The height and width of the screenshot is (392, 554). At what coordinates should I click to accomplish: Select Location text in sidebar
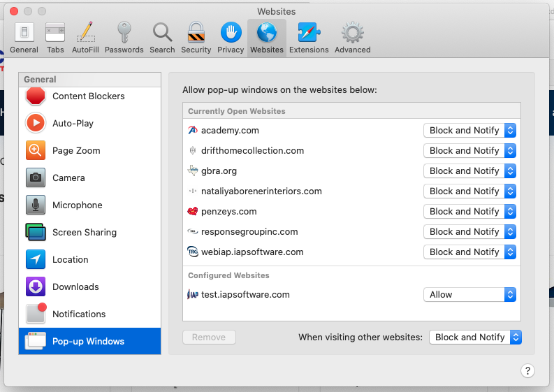pos(71,259)
